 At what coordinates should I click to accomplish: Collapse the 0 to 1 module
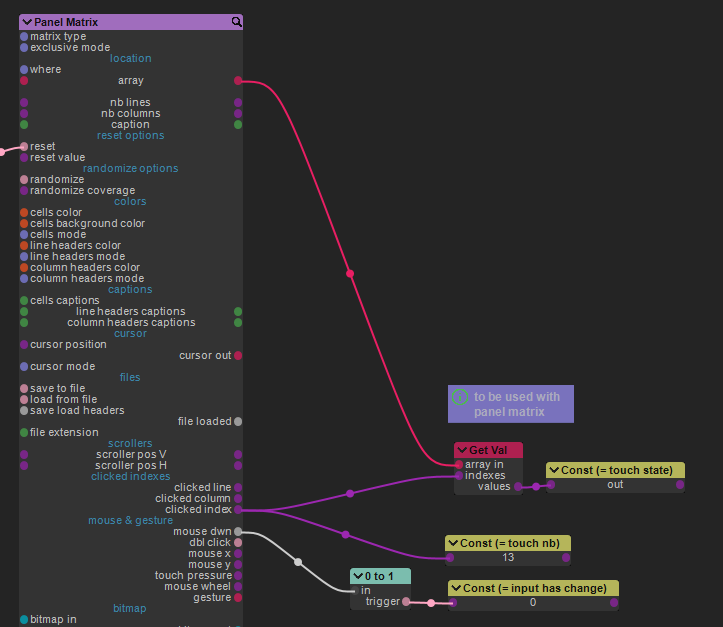tap(358, 576)
